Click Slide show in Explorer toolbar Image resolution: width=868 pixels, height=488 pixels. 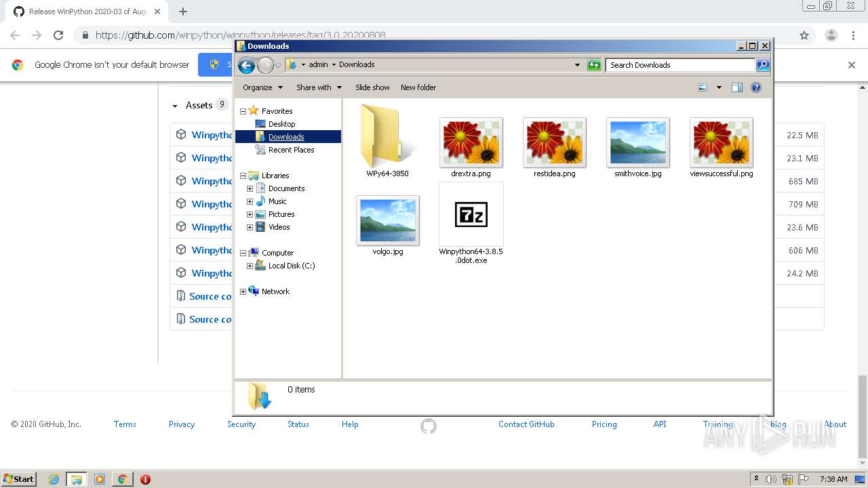point(372,87)
